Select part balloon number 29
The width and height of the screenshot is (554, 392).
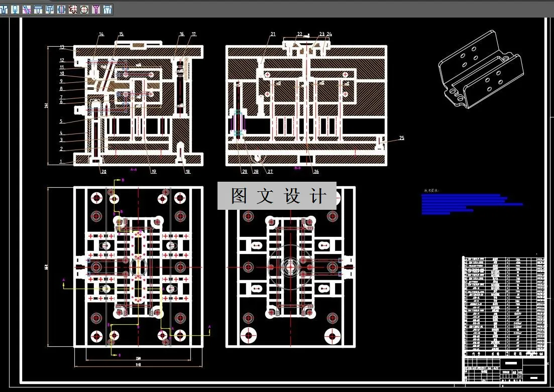point(245,172)
